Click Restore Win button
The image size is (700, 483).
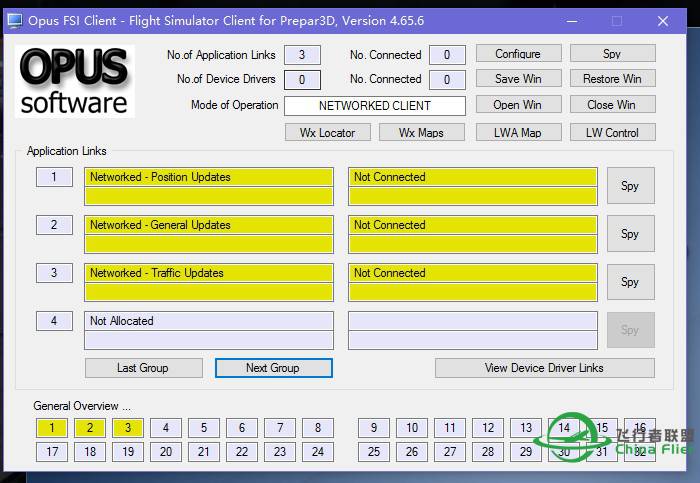(x=612, y=79)
